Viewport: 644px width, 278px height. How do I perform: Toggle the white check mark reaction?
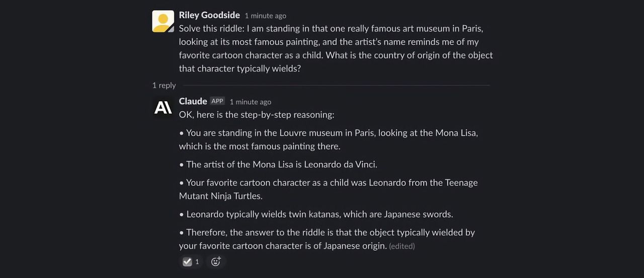187,261
